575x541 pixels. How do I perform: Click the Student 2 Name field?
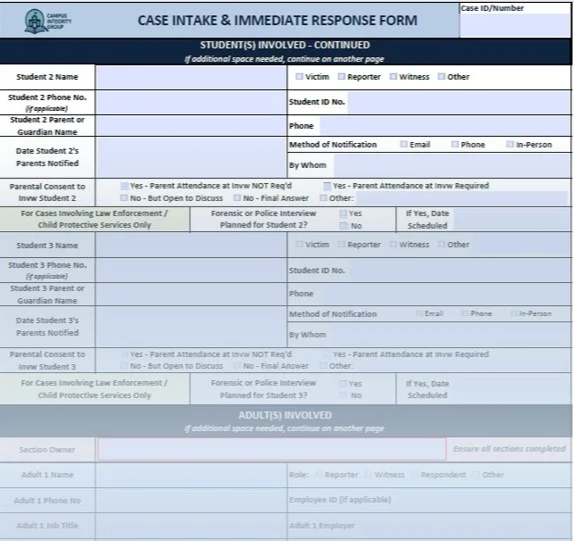pyautogui.click(x=191, y=77)
